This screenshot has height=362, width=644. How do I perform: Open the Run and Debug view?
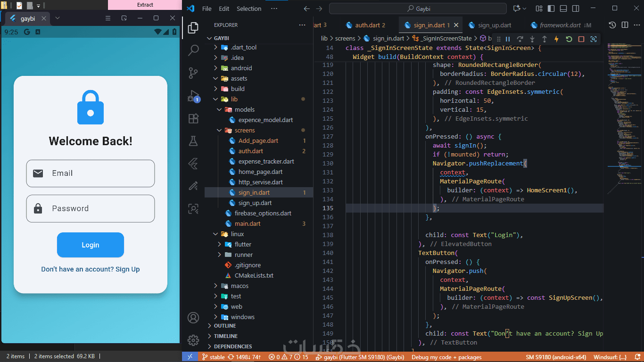(193, 96)
